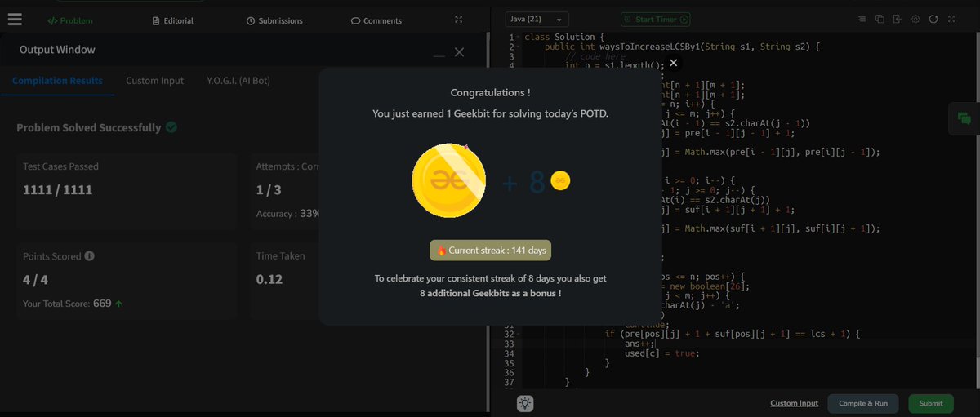Open the chat bubble widget on right edge
Screen dimensions: 980x417
point(964,118)
